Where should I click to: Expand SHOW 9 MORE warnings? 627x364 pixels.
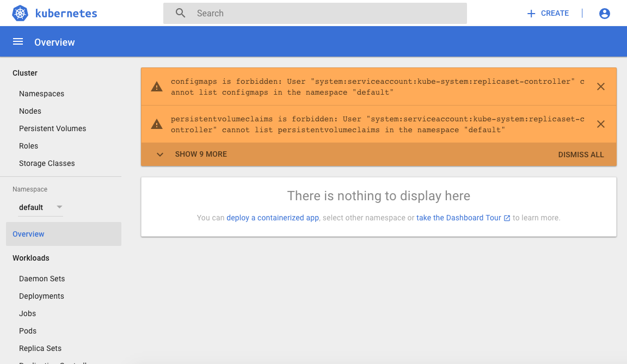tap(201, 154)
